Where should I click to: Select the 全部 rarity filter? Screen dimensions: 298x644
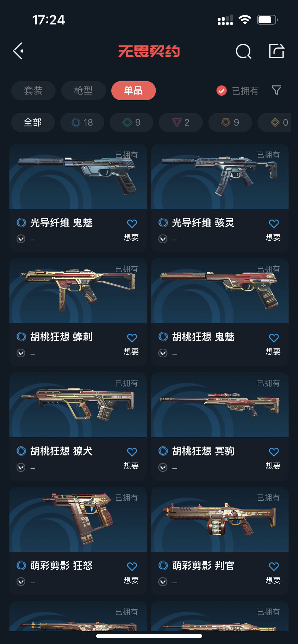coord(33,122)
